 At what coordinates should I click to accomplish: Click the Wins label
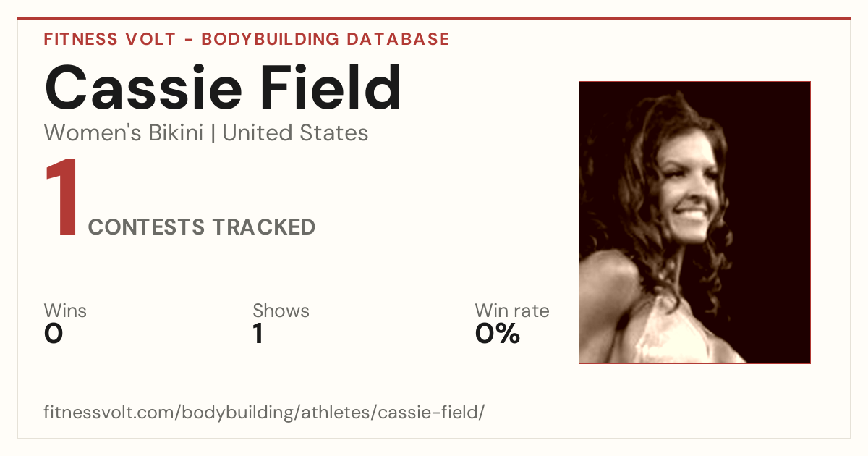[65, 311]
